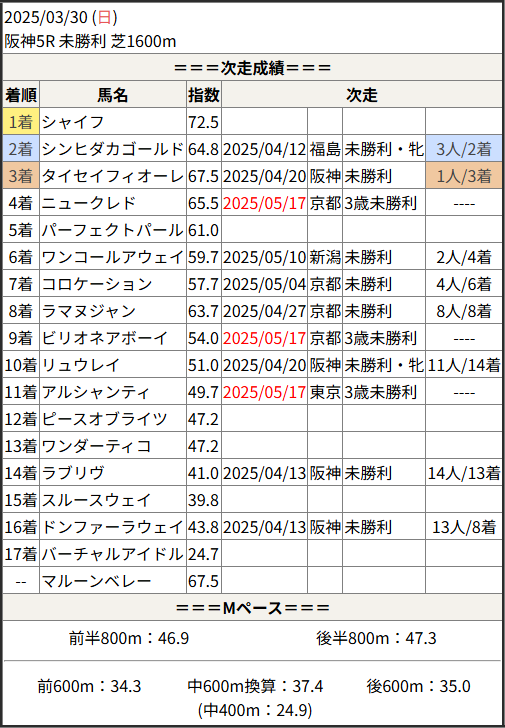Screen dimensions: 505x728
Task: Click the red 2025/05/17 date for アルシャンティ
Action: [x=265, y=392]
